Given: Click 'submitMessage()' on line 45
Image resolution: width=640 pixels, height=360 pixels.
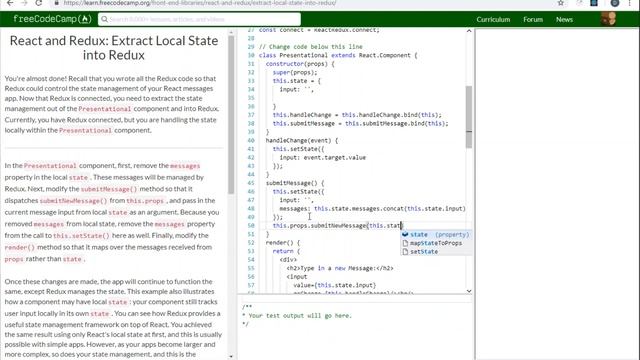Looking at the screenshot, I should click(x=291, y=183).
